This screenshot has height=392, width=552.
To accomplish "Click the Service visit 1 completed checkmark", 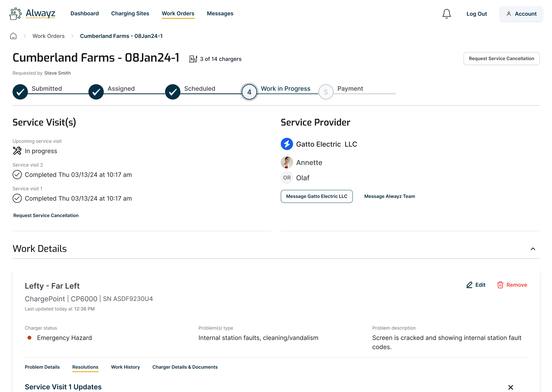I will click(x=17, y=198).
